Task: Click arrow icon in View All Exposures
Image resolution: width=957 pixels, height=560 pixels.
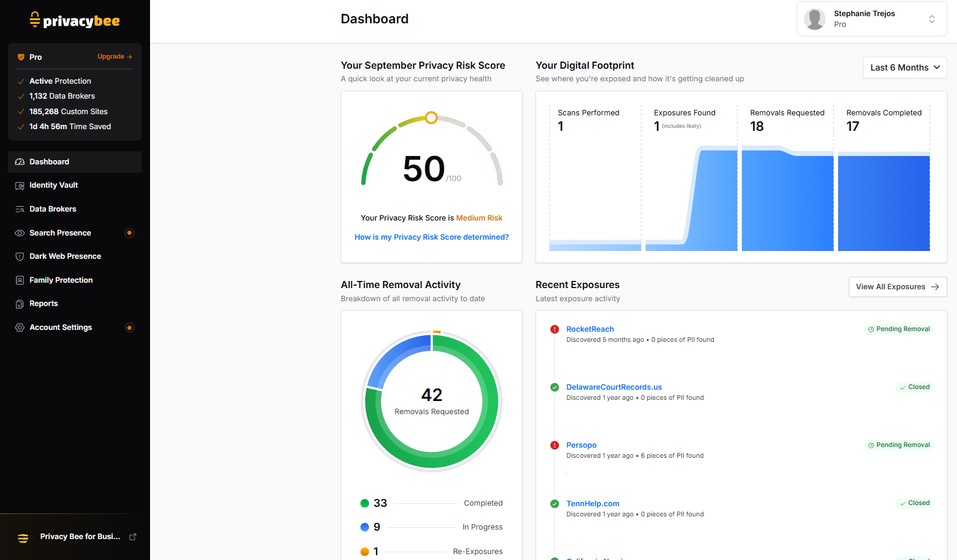Action: [935, 287]
